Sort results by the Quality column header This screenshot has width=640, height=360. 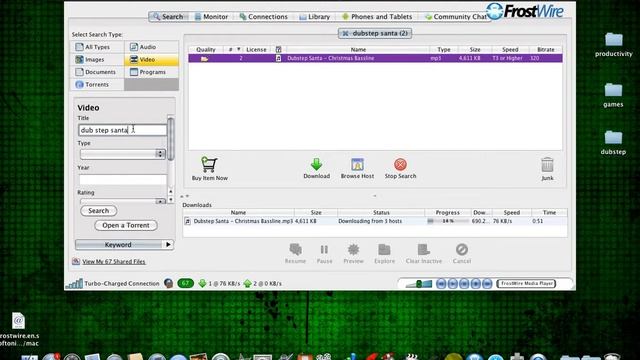[206, 49]
